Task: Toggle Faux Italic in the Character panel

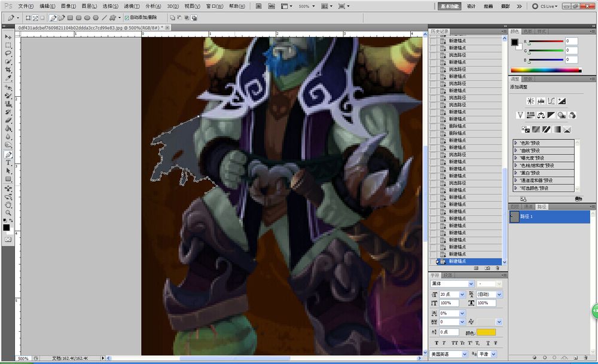Action: [x=444, y=343]
